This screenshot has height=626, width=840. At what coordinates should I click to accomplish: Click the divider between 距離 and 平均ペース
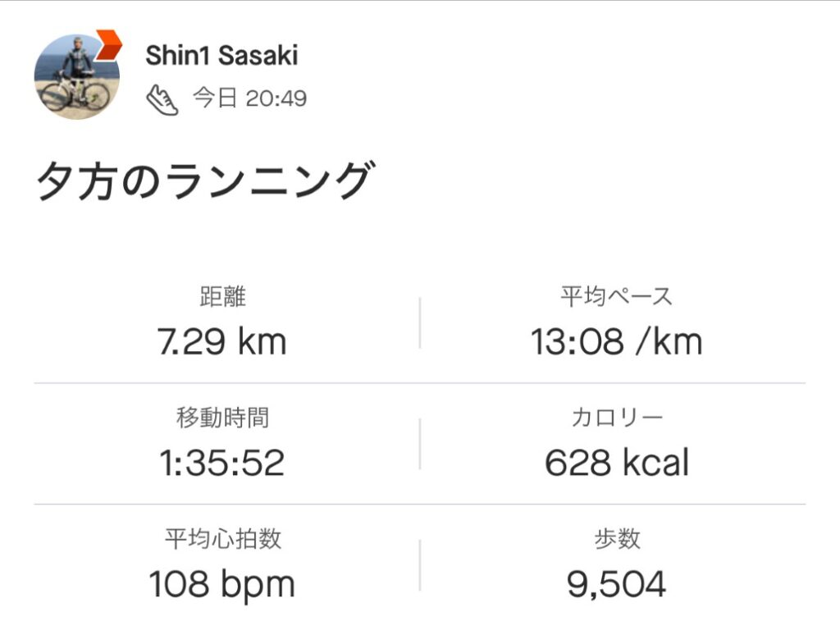[x=420, y=322]
